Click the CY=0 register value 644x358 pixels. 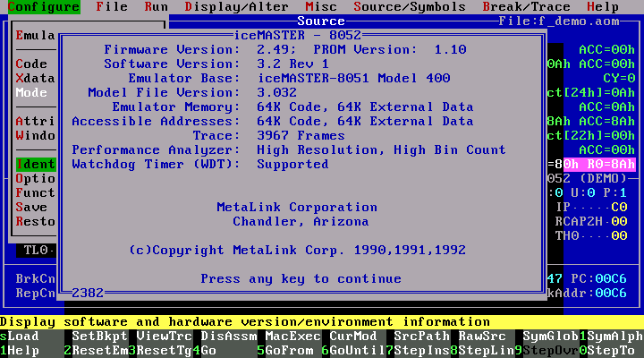click(619, 78)
